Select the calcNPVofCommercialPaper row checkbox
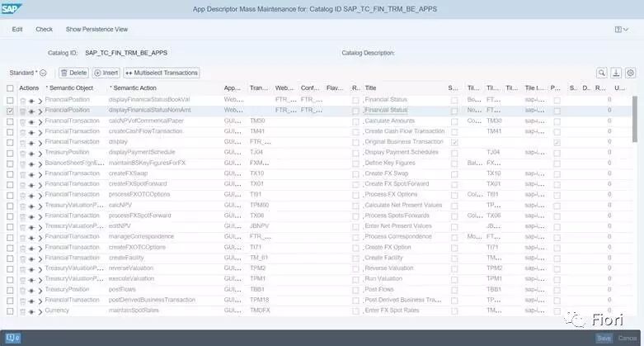 tap(10, 121)
